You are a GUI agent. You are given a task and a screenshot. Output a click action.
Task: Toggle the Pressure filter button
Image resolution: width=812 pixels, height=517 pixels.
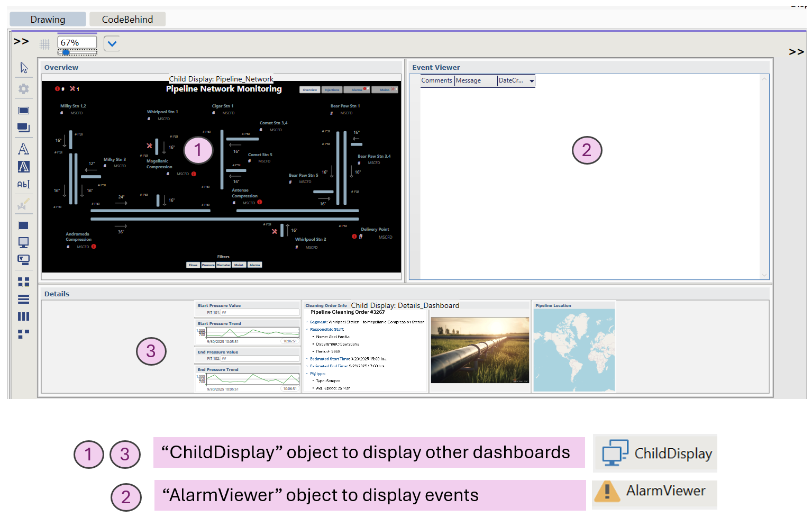coord(208,265)
